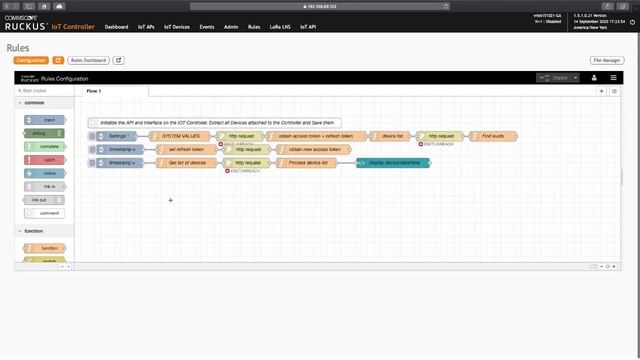
Task: Select the teal Display device/date/time node
Action: (393, 163)
